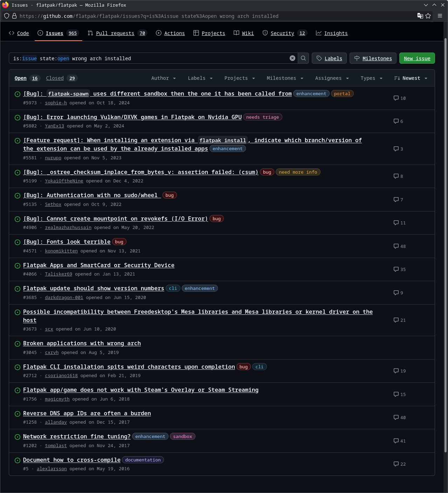448x493 pixels.
Task: Click comment count on issue #5973
Action: (x=399, y=98)
